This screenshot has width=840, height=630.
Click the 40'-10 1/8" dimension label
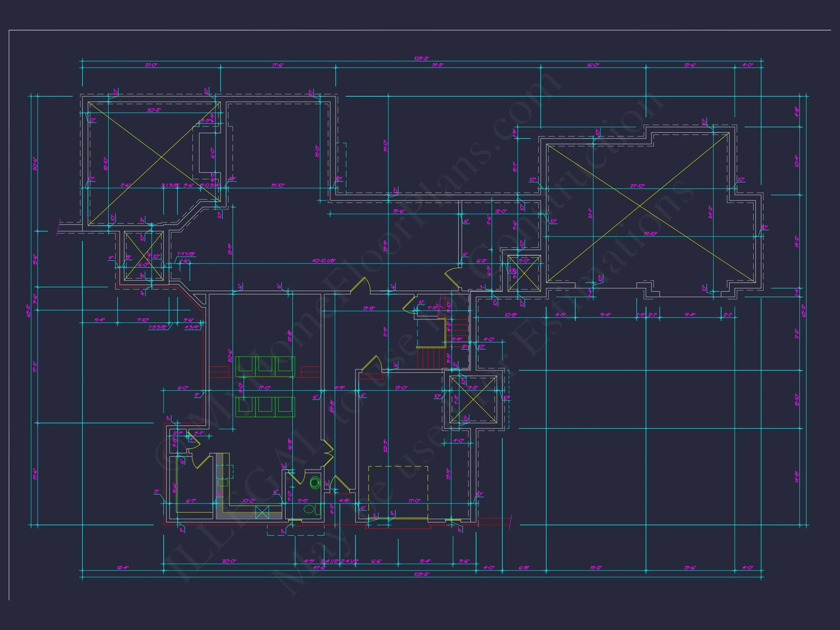click(x=323, y=261)
